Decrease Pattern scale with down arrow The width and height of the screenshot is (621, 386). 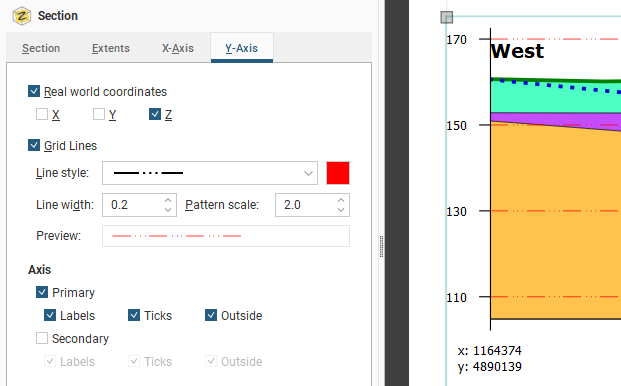[x=341, y=210]
